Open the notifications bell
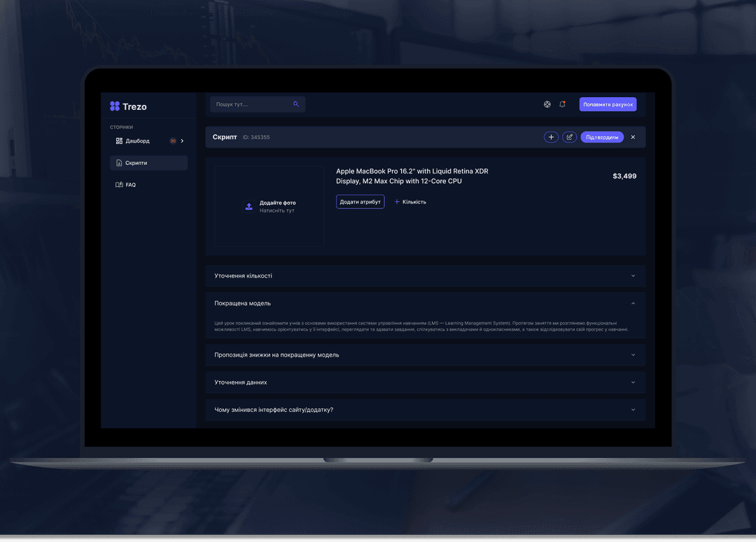 tap(562, 104)
